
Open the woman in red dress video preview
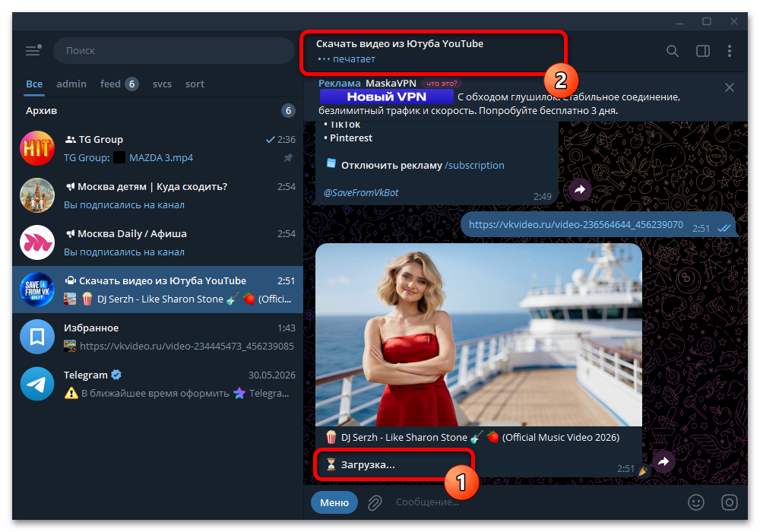point(478,335)
